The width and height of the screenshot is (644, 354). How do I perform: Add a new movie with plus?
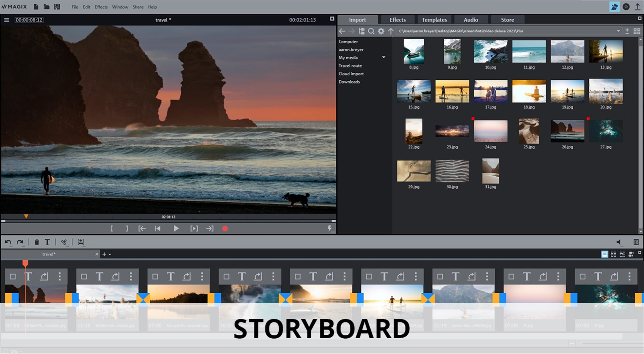[104, 254]
